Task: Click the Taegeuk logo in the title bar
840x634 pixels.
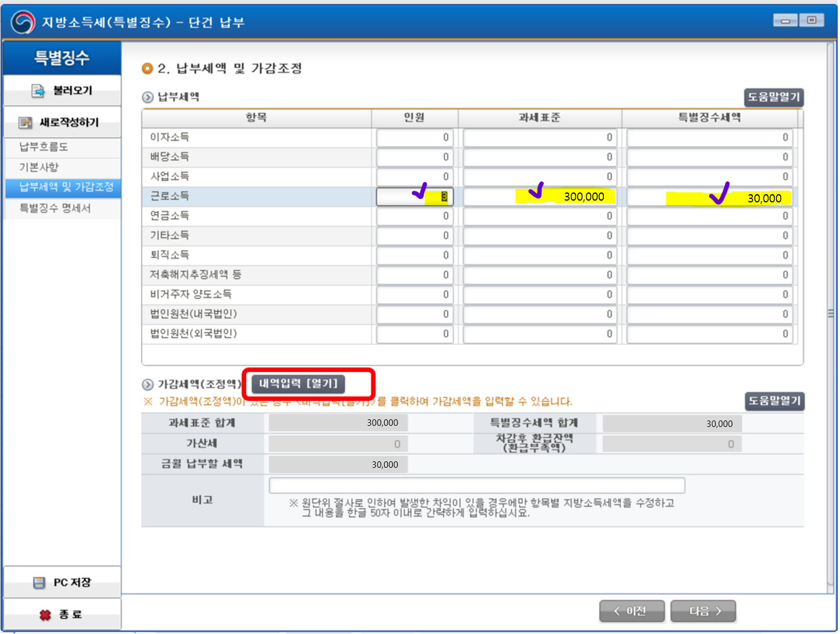Action: click(23, 22)
